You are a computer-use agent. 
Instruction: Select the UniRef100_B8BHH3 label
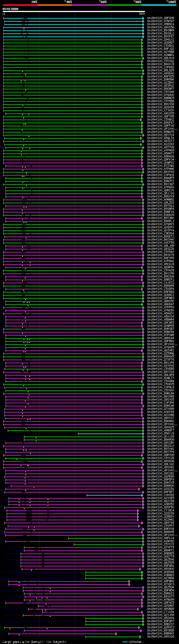pos(161,634)
